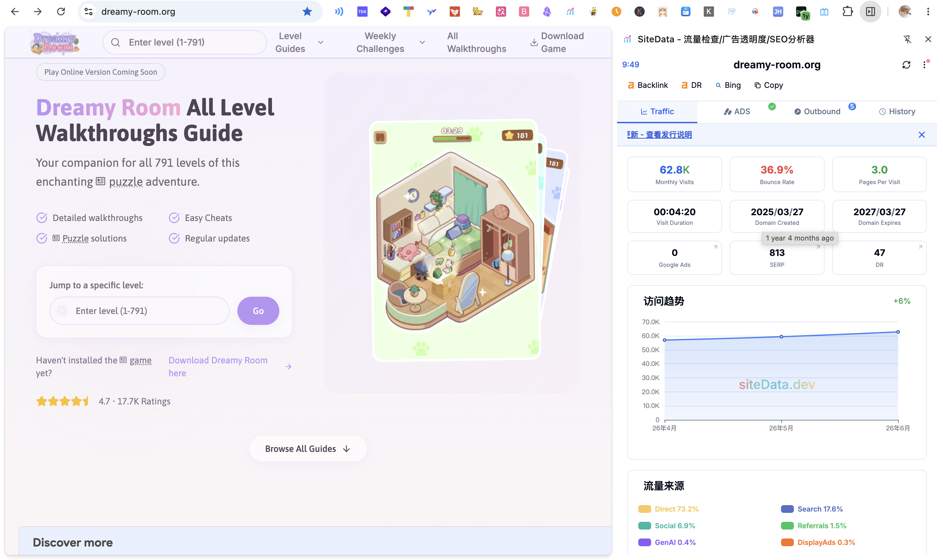Image resolution: width=943 pixels, height=560 pixels.
Task: Expand the DR stat card arrow
Action: point(920,247)
